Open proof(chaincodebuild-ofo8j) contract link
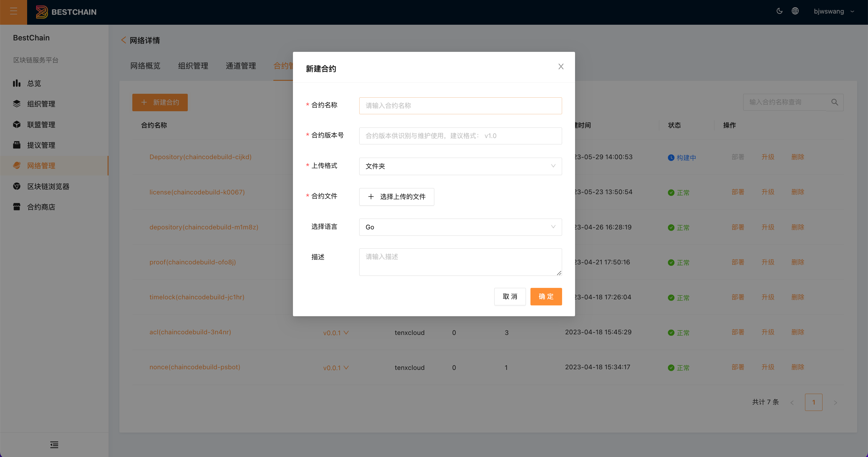This screenshot has height=457, width=868. [x=193, y=262]
